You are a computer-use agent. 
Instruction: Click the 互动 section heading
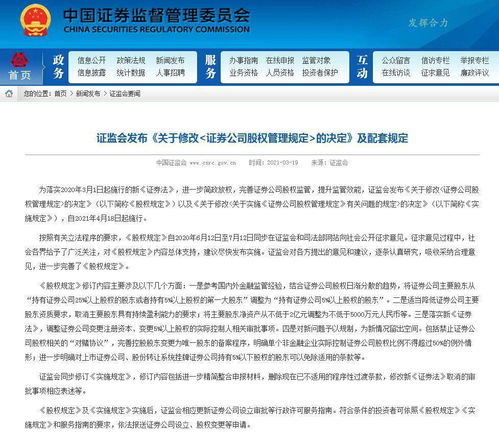362,67
